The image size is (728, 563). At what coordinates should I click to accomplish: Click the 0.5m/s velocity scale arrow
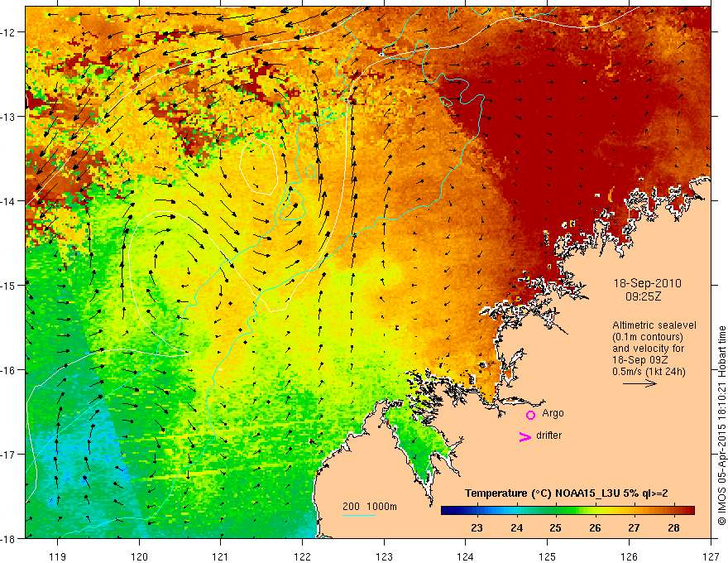[x=639, y=383]
